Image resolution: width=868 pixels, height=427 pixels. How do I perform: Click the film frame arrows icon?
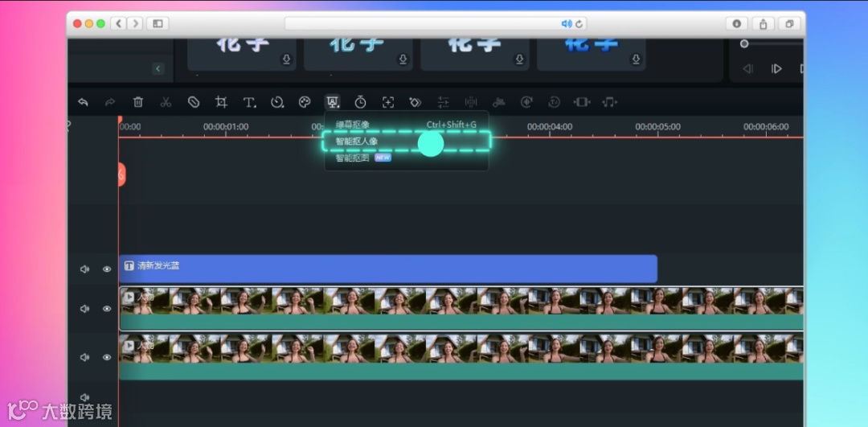tap(582, 102)
